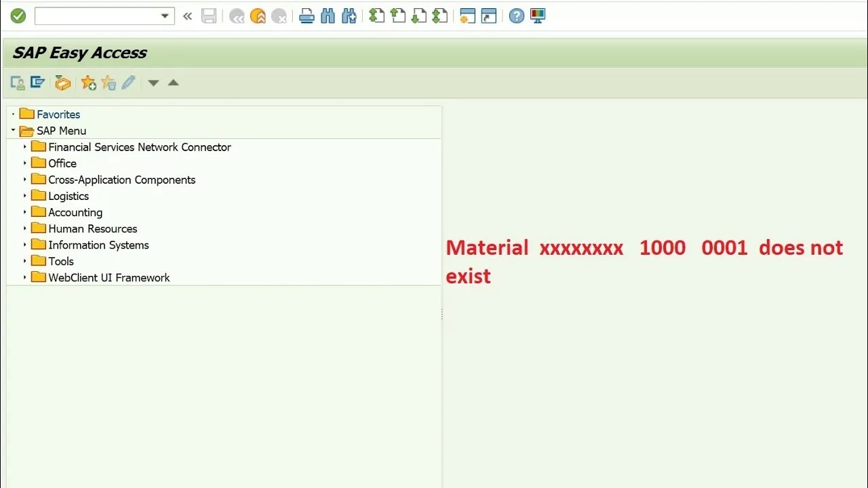Click the green Enter checkmark icon
This screenshot has height=488, width=868.
coord(18,16)
